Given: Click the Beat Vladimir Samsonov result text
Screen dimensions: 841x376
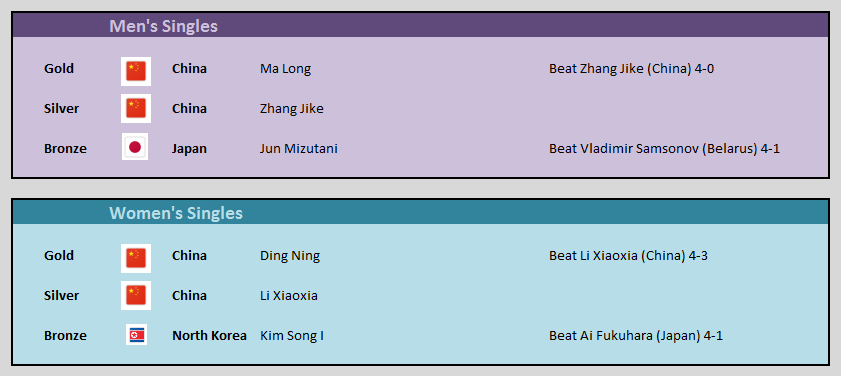Looking at the screenshot, I should 664,149.
